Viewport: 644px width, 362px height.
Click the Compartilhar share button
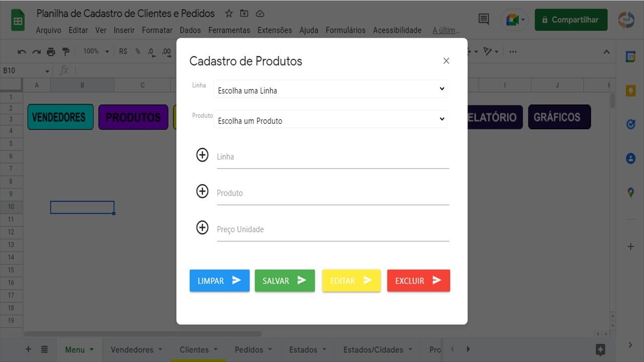pyautogui.click(x=571, y=20)
